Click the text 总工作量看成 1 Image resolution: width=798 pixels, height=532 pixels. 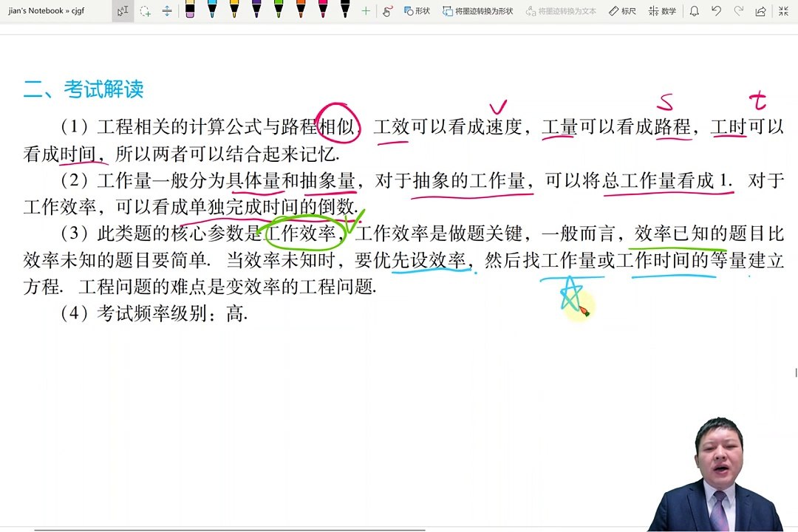pos(667,180)
